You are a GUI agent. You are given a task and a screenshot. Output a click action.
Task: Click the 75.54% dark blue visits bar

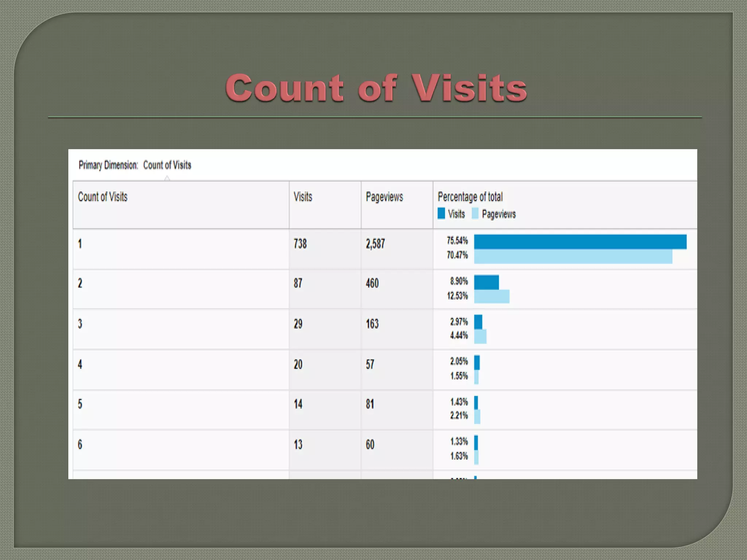click(580, 242)
